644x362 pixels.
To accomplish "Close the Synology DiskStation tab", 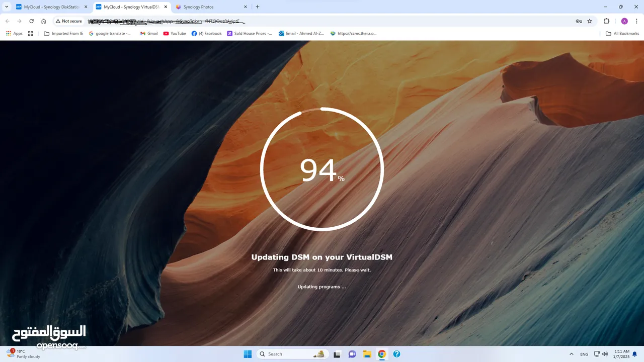I will (x=86, y=7).
